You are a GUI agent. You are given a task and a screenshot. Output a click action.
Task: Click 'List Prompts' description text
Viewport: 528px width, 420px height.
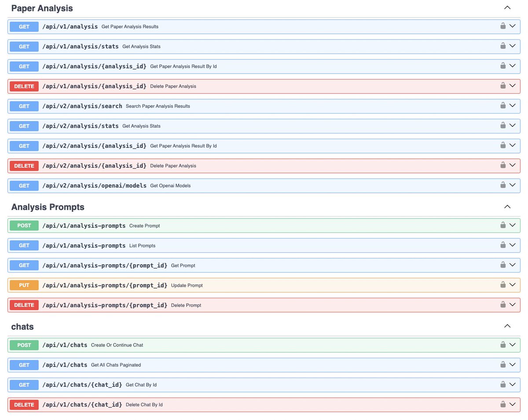tap(142, 246)
